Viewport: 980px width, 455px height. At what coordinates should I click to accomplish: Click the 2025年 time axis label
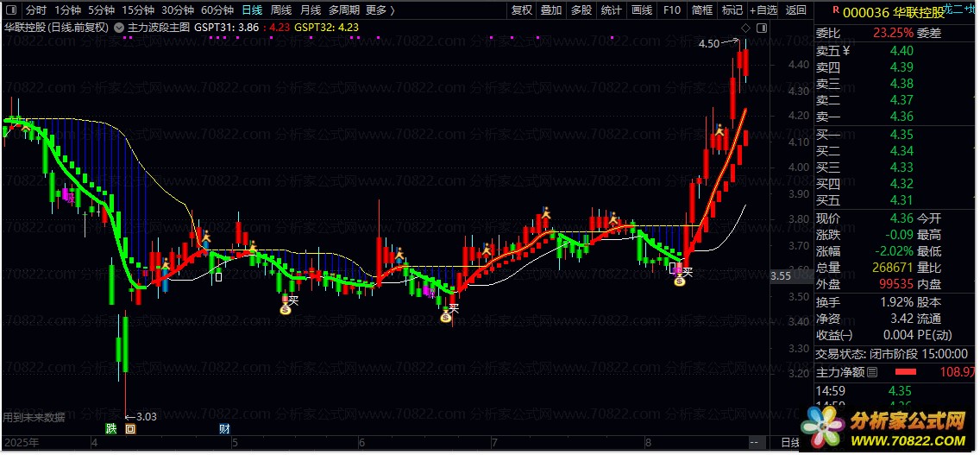(22, 443)
